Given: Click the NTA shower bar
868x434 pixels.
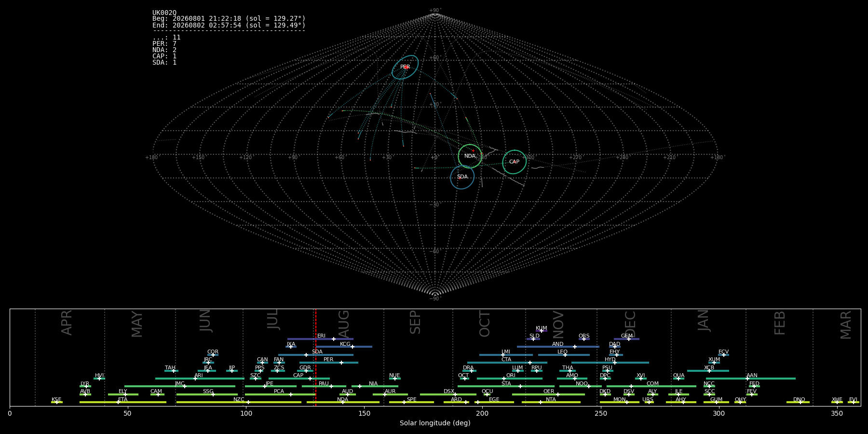Looking at the screenshot, I should point(551,402).
